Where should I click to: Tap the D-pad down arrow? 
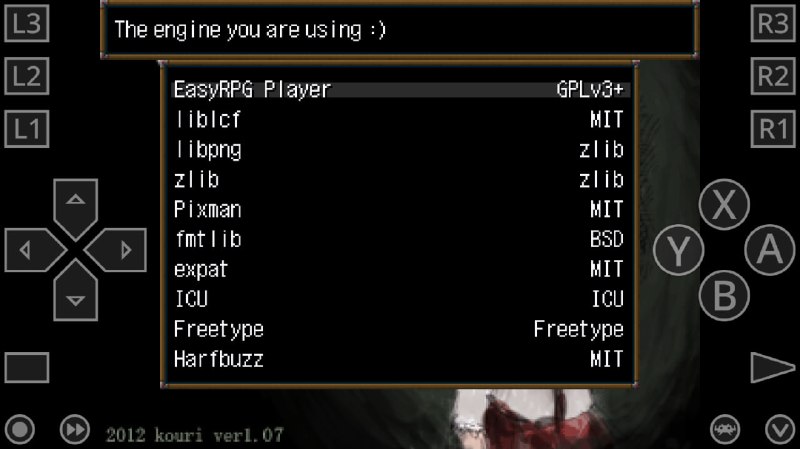[x=76, y=290]
